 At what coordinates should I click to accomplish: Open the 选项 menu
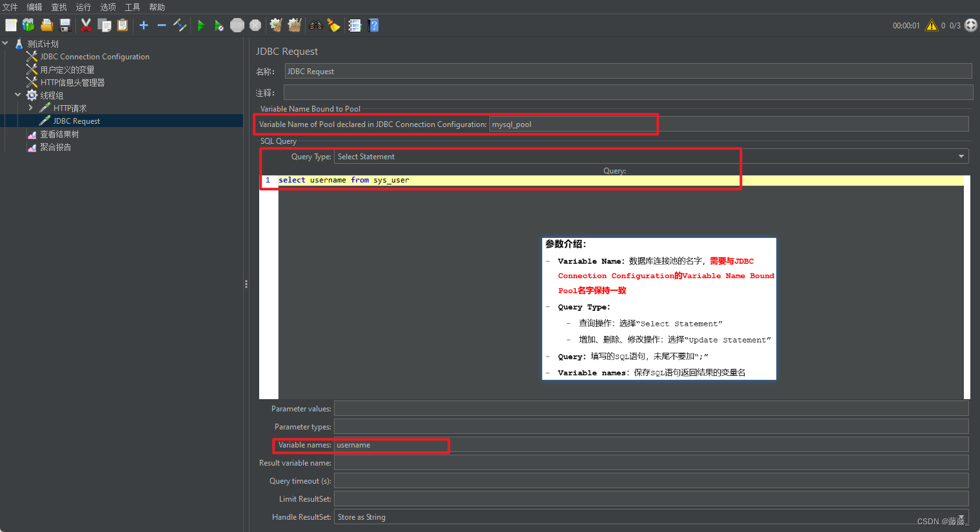(108, 7)
